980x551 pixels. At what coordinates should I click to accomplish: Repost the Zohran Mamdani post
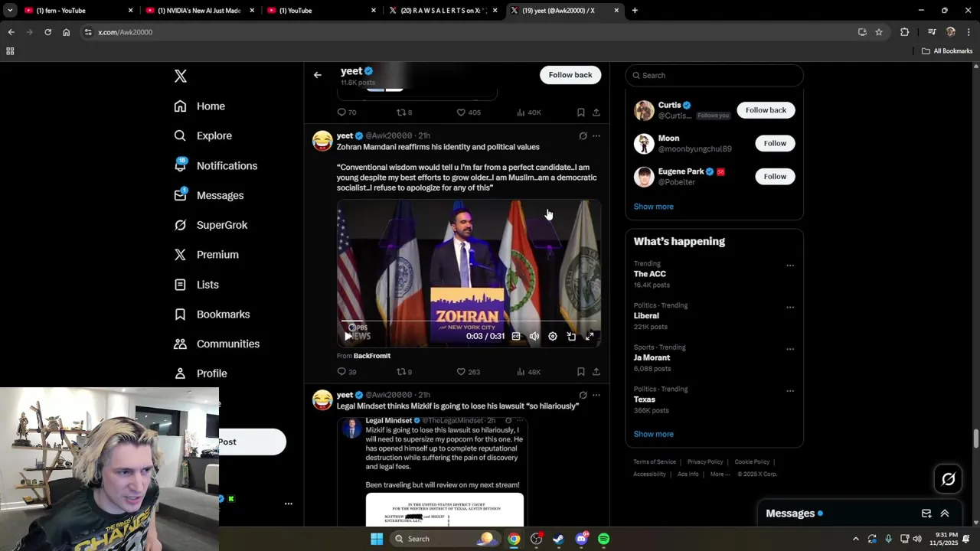pyautogui.click(x=403, y=372)
